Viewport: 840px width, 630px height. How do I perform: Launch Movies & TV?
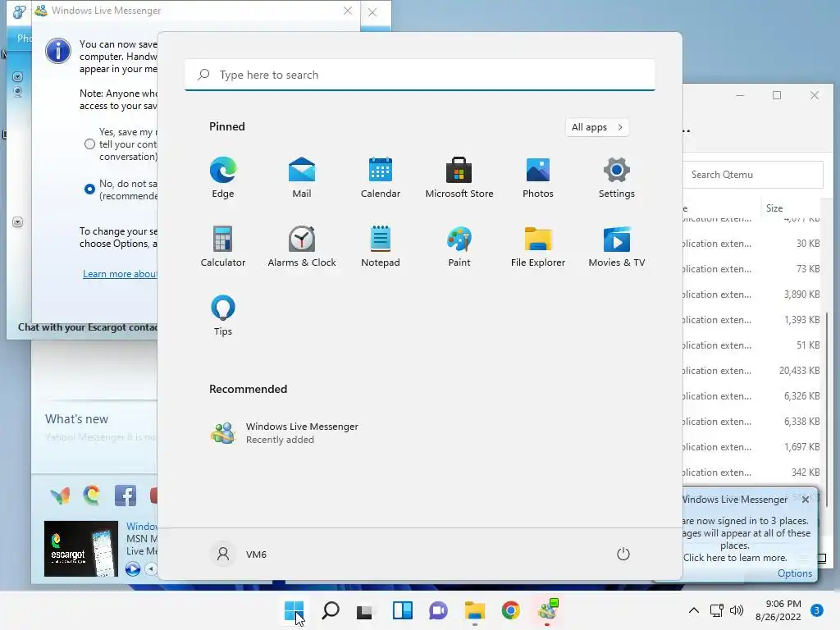click(617, 246)
